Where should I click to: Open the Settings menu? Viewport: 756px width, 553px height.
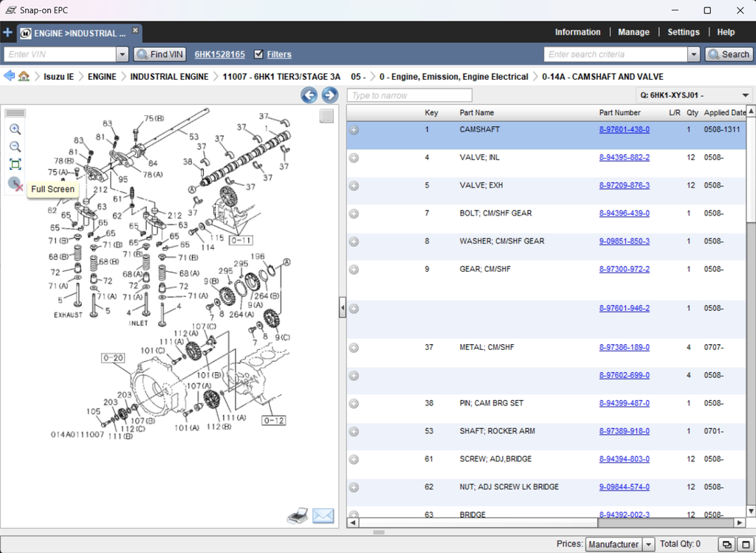tap(683, 32)
